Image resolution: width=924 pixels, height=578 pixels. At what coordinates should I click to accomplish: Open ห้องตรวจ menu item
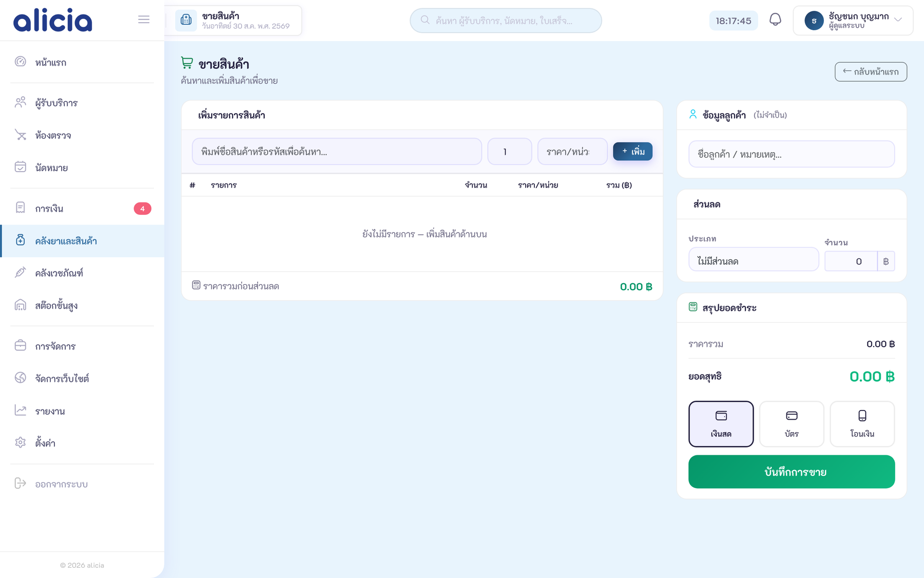(82, 135)
